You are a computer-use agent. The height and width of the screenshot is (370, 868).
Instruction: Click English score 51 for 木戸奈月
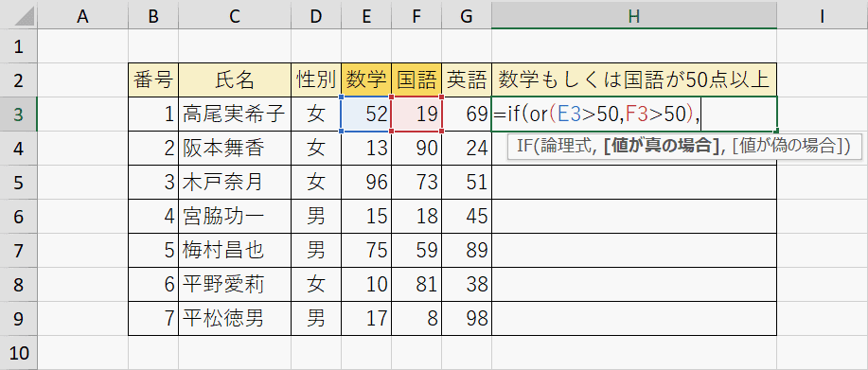pos(467,182)
